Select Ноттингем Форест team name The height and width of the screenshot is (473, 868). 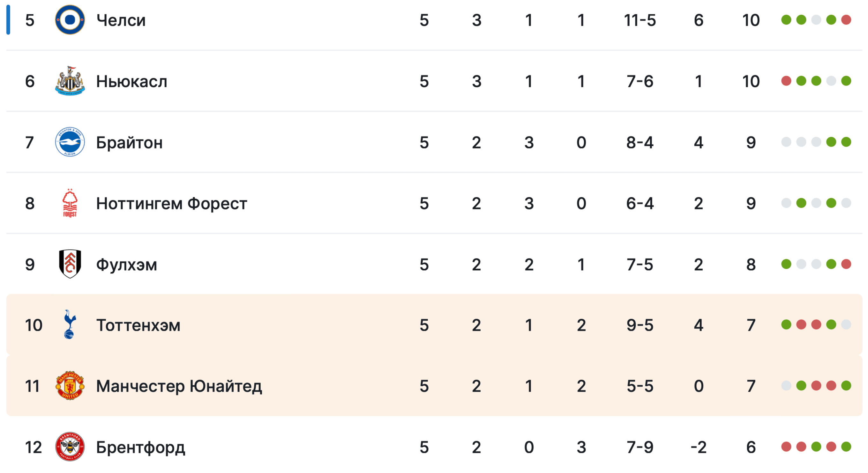171,203
